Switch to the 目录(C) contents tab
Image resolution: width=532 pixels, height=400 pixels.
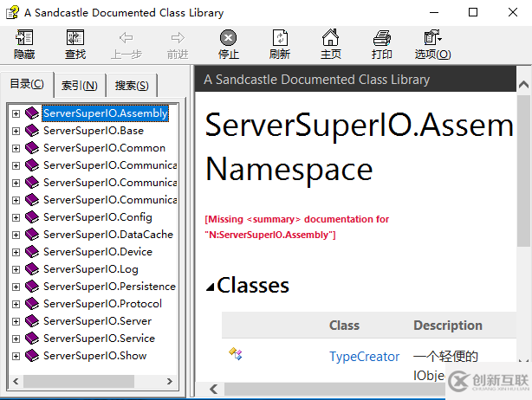(x=27, y=84)
